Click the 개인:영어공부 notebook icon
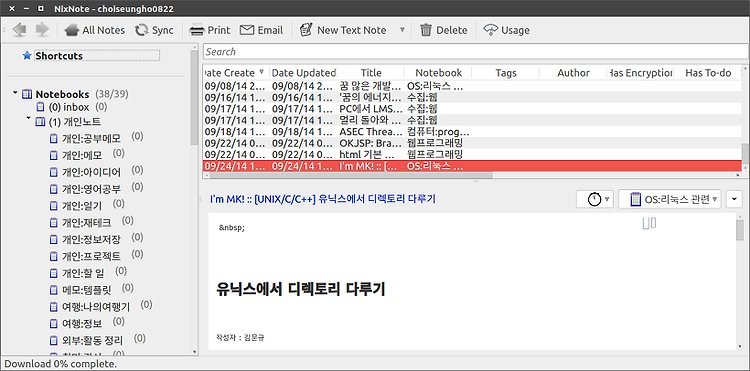Viewport: 750px width, 371px height. pyautogui.click(x=54, y=189)
